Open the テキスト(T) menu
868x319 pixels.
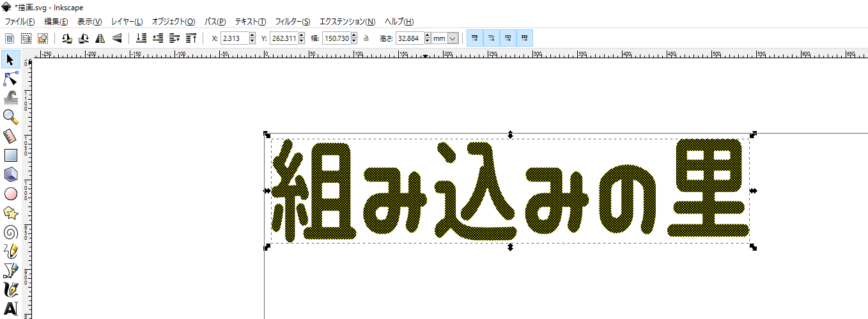[x=251, y=22]
